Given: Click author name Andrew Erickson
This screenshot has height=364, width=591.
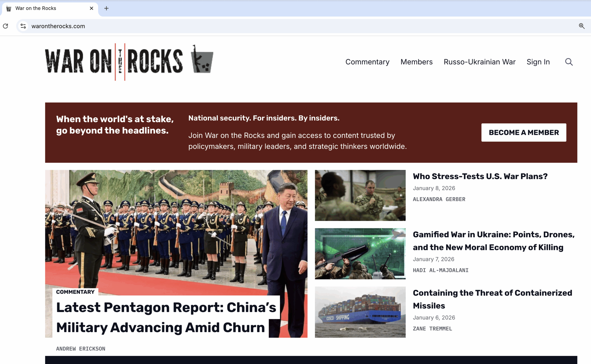Looking at the screenshot, I should 81,348.
